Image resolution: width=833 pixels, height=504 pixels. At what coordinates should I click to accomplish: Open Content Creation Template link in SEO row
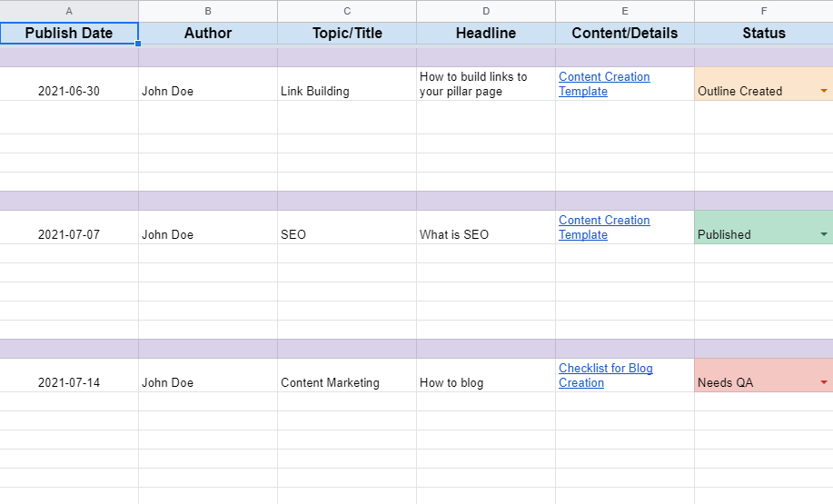[603, 227]
